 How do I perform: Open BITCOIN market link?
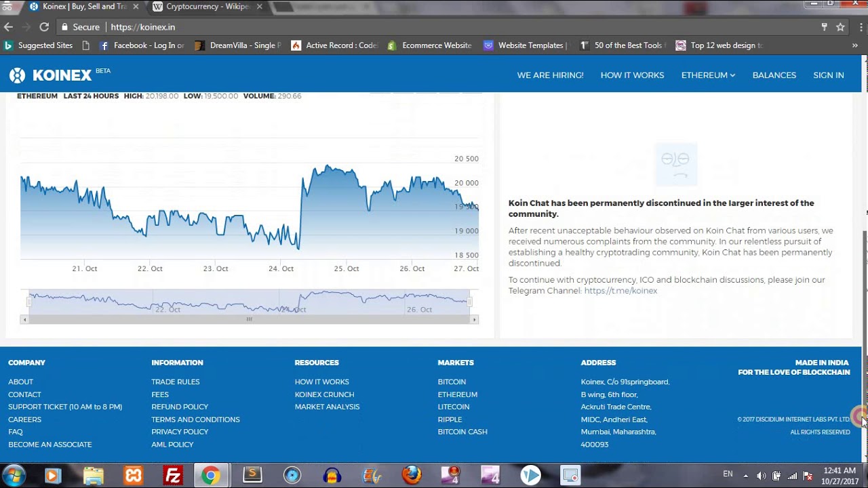click(452, 382)
